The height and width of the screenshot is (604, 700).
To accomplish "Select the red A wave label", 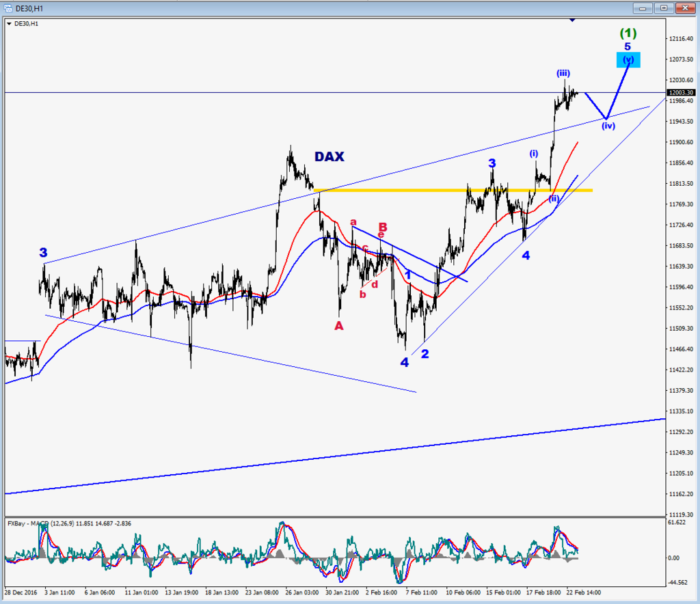I will [339, 326].
